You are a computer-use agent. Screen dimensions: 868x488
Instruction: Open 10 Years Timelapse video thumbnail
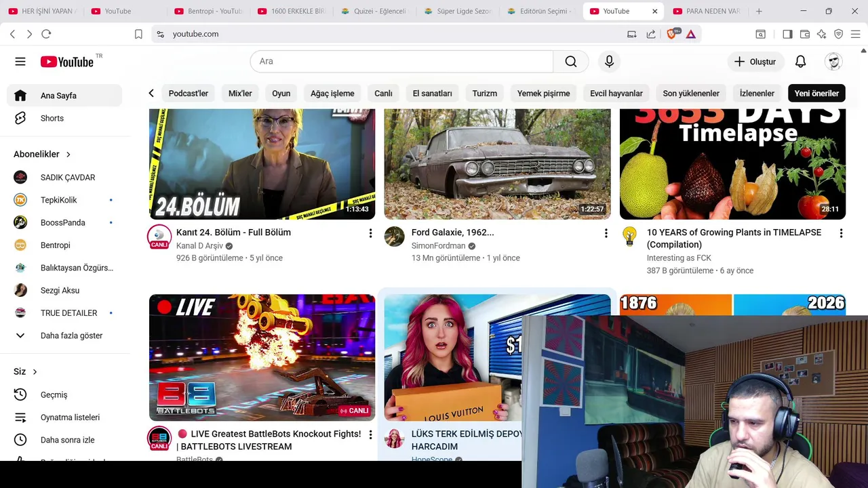tap(732, 163)
